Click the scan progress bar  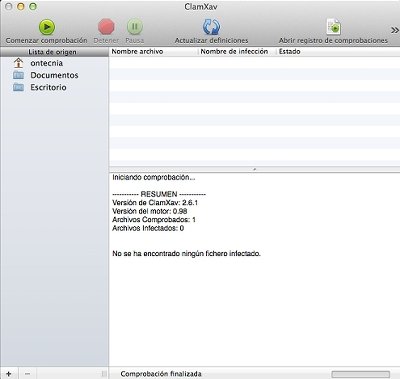(x=361, y=374)
